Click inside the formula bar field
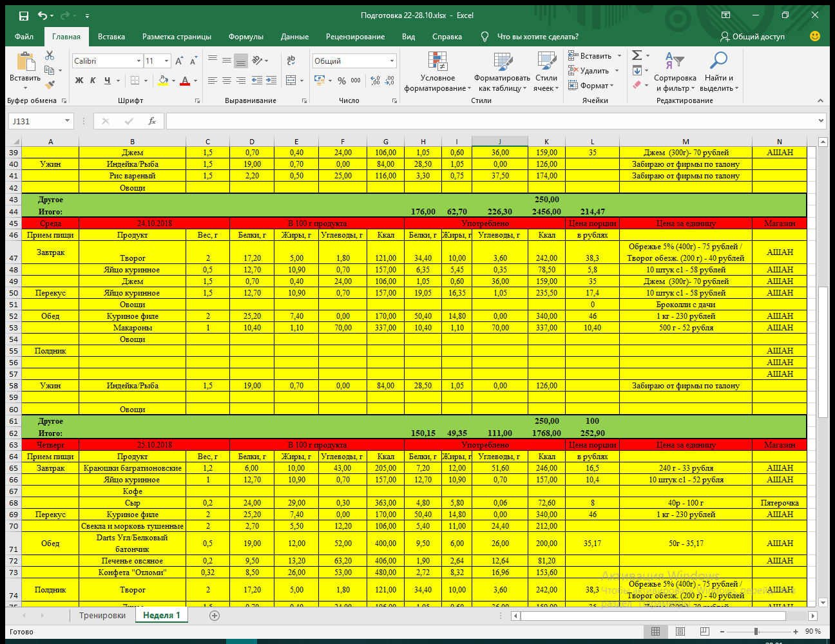Image resolution: width=835 pixels, height=644 pixels. (490, 121)
